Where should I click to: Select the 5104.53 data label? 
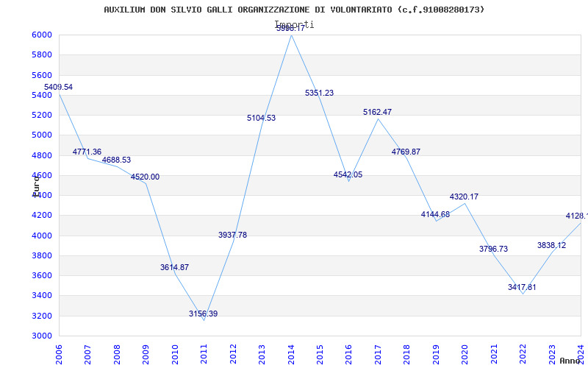(x=262, y=118)
